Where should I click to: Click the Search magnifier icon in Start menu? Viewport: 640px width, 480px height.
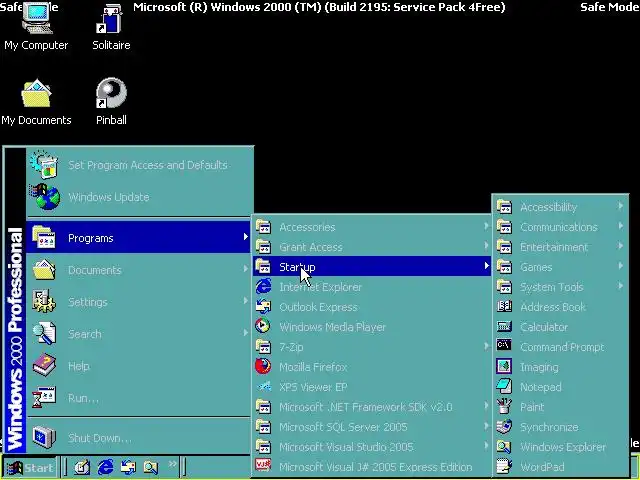[x=44, y=334]
